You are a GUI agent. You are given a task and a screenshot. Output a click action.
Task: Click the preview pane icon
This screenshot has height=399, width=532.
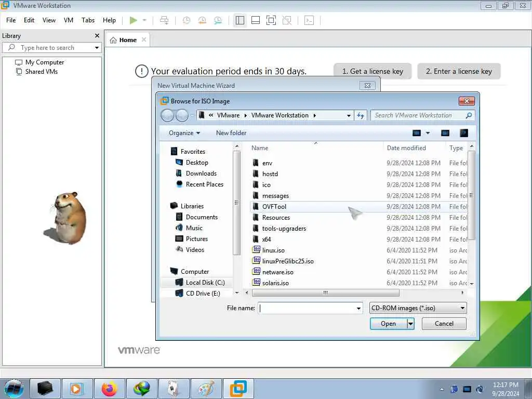[x=445, y=133]
